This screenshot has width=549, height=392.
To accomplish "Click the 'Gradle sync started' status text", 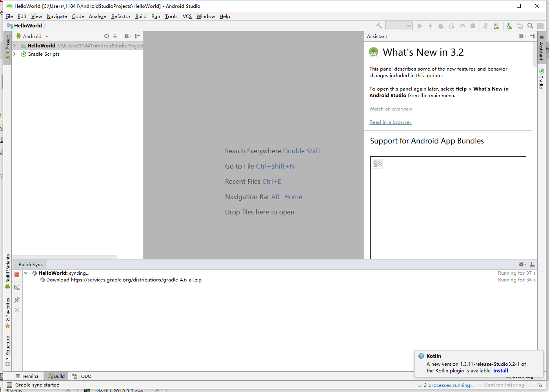I will pyautogui.click(x=37, y=385).
